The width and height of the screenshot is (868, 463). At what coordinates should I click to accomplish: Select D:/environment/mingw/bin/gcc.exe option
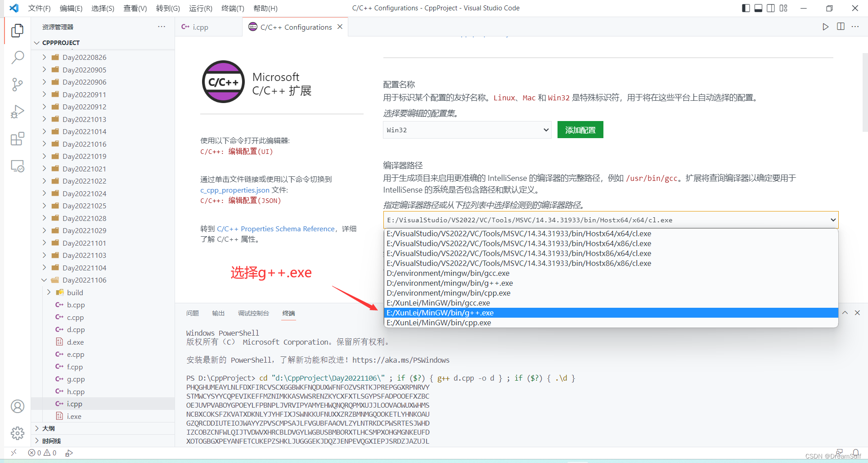click(x=611, y=273)
